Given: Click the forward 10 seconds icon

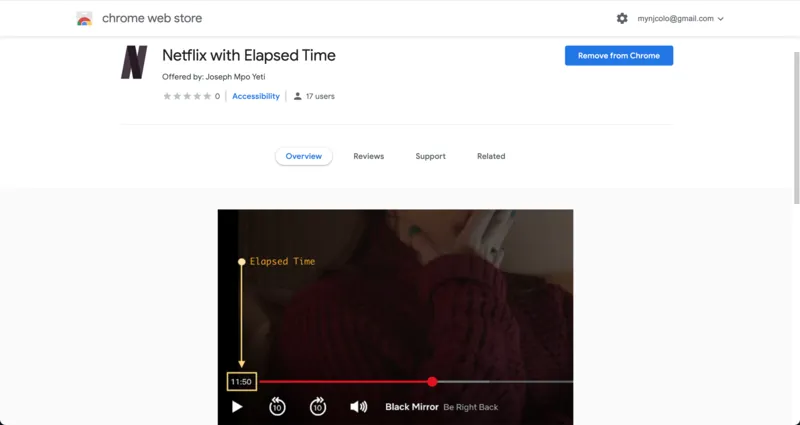Looking at the screenshot, I should pos(318,406).
